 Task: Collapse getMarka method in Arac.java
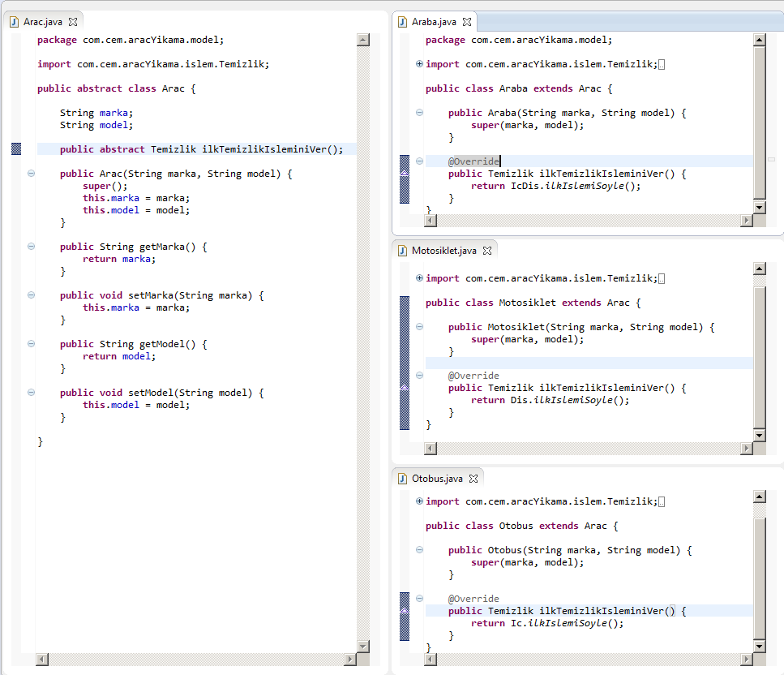click(x=31, y=247)
